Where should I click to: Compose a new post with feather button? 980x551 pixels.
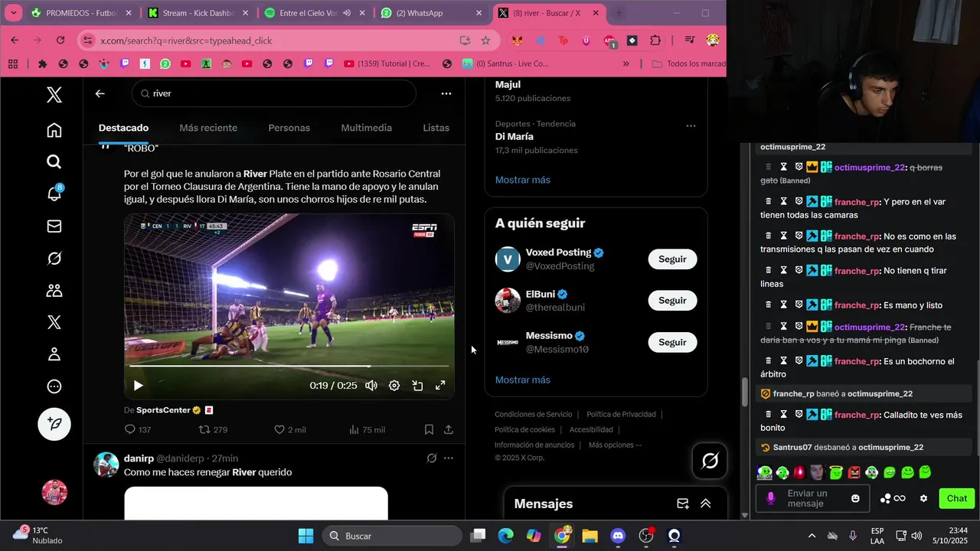pos(54,424)
